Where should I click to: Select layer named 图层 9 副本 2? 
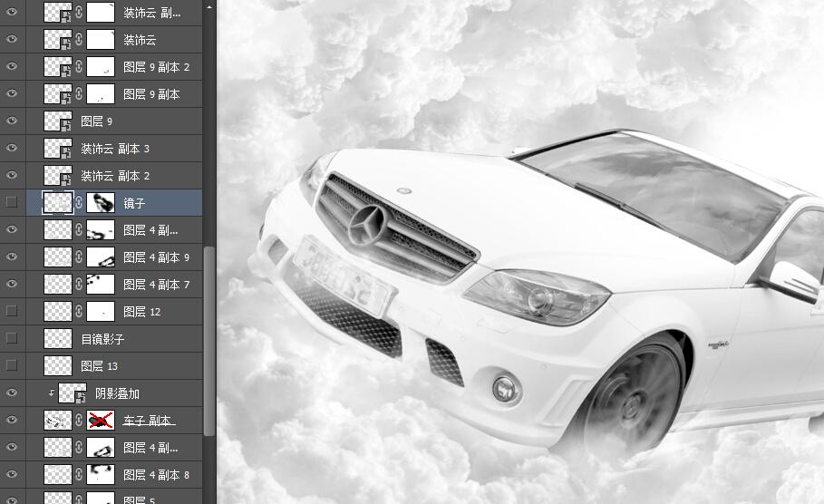156,67
